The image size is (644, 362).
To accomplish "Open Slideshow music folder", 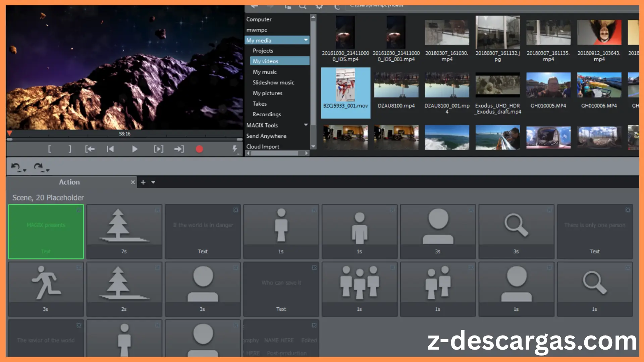I will pos(273,82).
